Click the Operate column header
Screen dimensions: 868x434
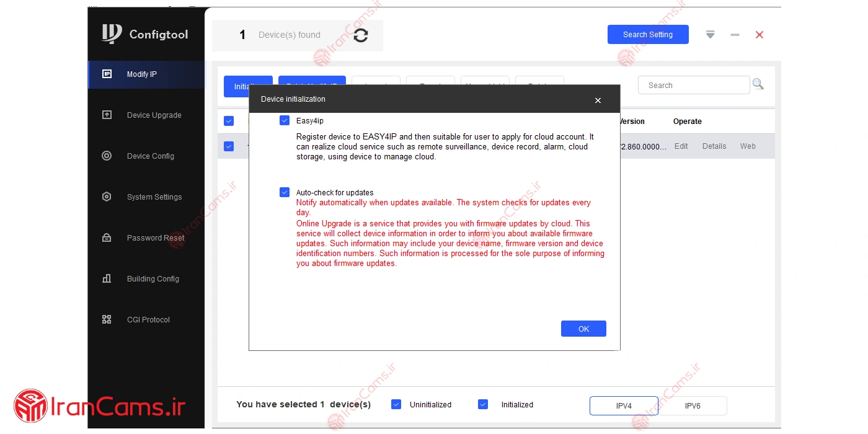688,122
